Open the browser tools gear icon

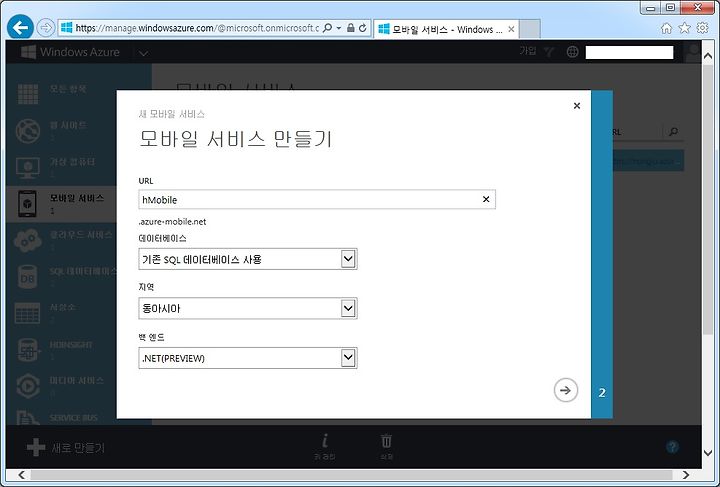pyautogui.click(x=703, y=28)
